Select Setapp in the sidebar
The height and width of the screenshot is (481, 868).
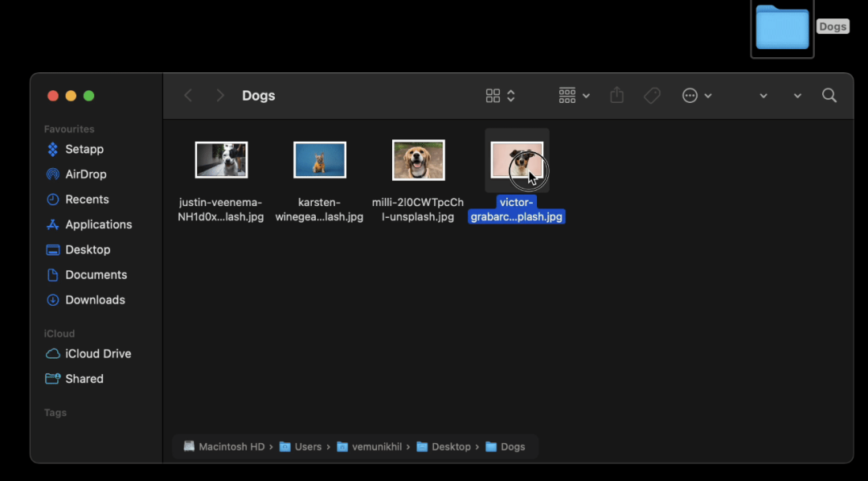point(83,149)
